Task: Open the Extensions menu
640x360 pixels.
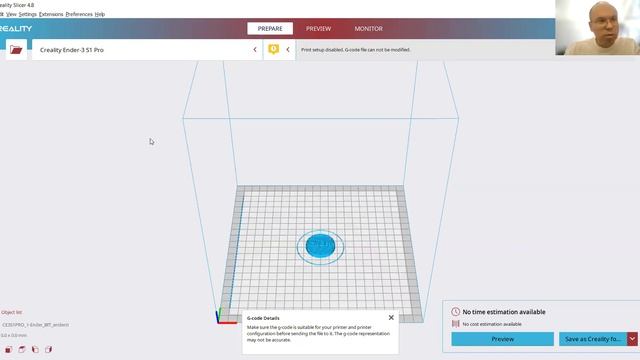Action: click(51, 14)
